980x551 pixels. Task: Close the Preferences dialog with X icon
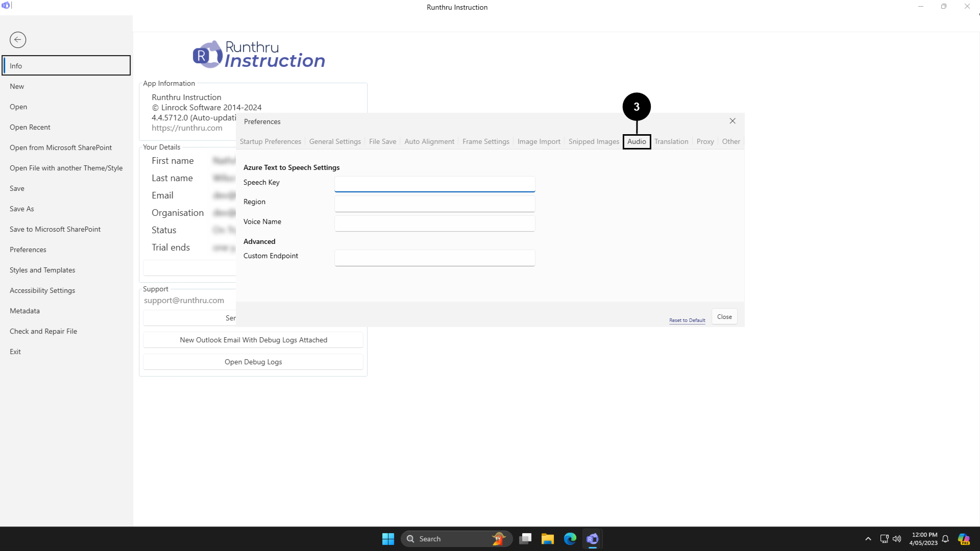coord(732,121)
